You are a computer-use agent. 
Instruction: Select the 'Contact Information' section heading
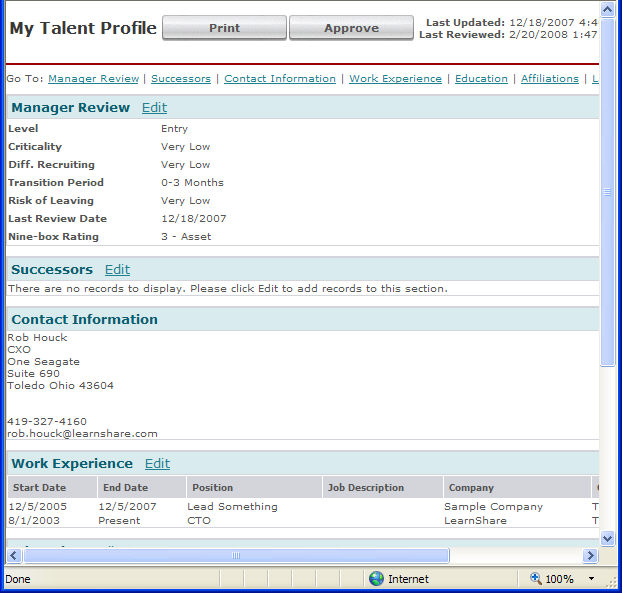[x=84, y=319]
